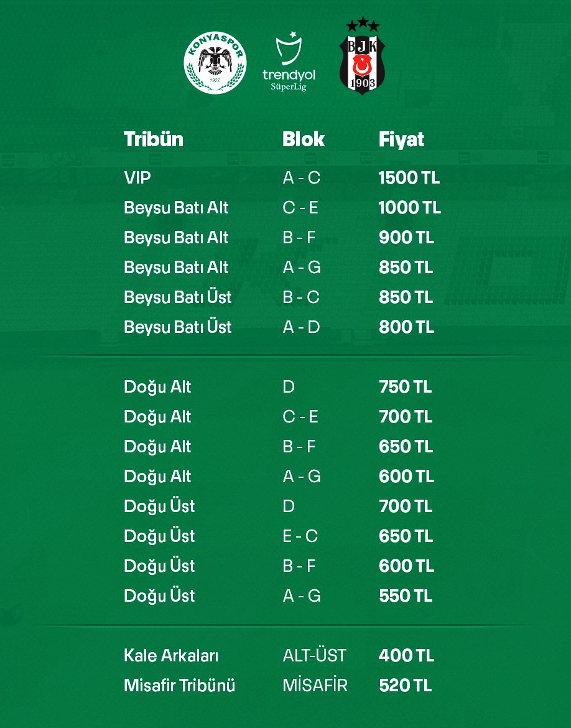Click the Konyaspor club crest
The image size is (571, 728).
[215, 63]
